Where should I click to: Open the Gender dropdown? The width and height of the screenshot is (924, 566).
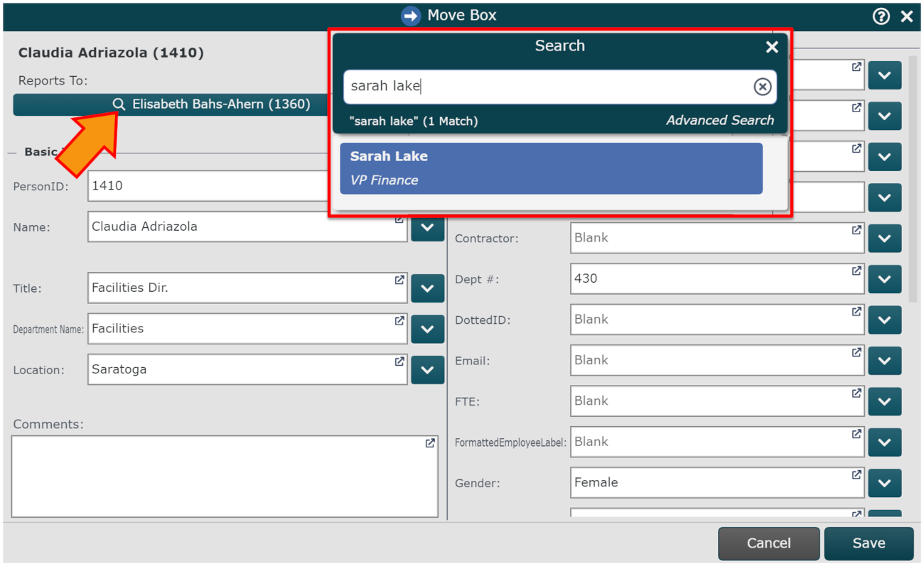(x=884, y=483)
